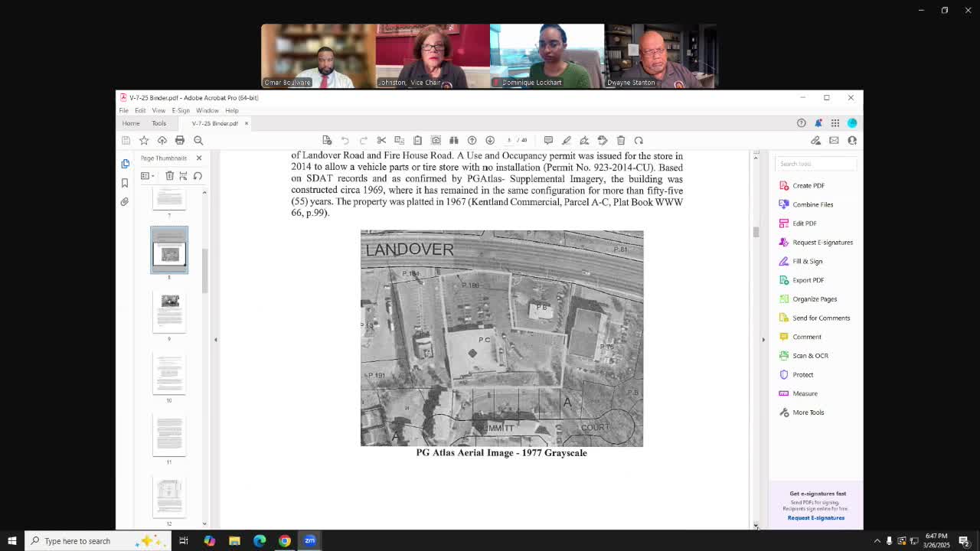Viewport: 980px width, 551px height.
Task: Toggle the Page Thumbnails sidebar panel
Action: 125,164
